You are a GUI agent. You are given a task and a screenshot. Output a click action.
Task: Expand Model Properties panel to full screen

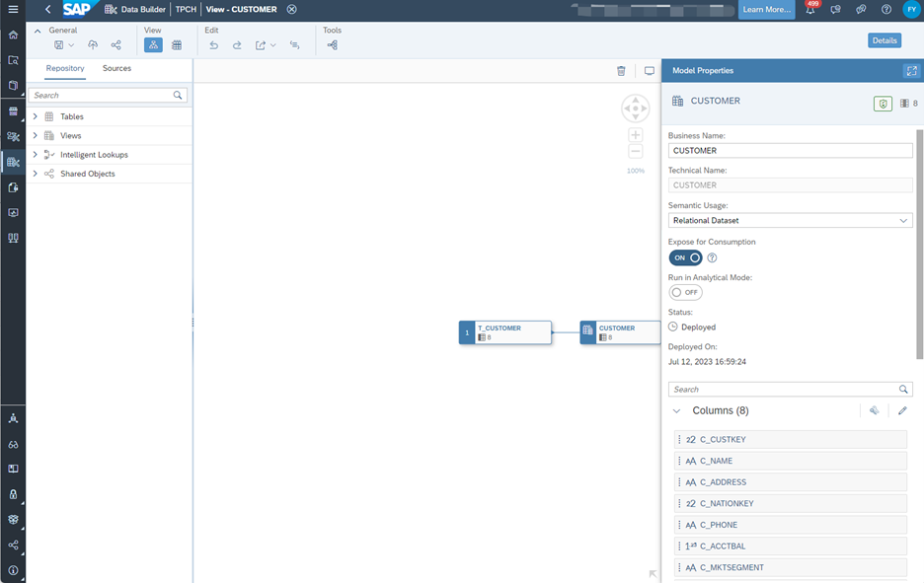pyautogui.click(x=910, y=71)
